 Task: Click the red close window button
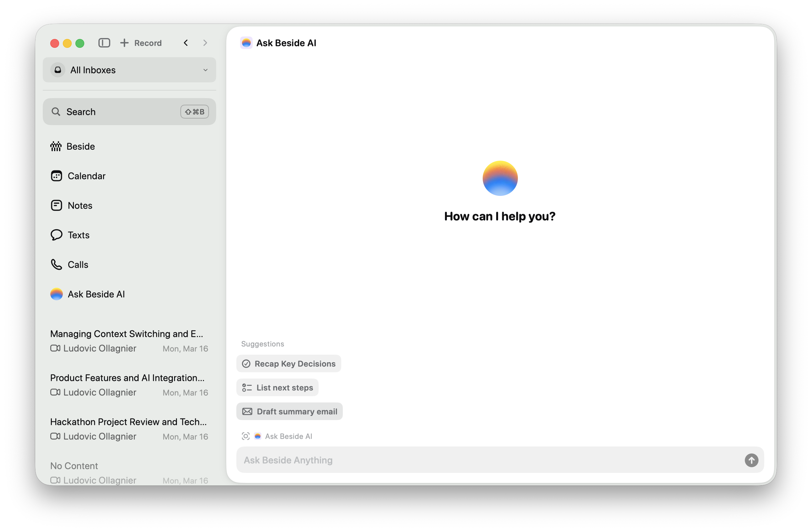click(55, 43)
